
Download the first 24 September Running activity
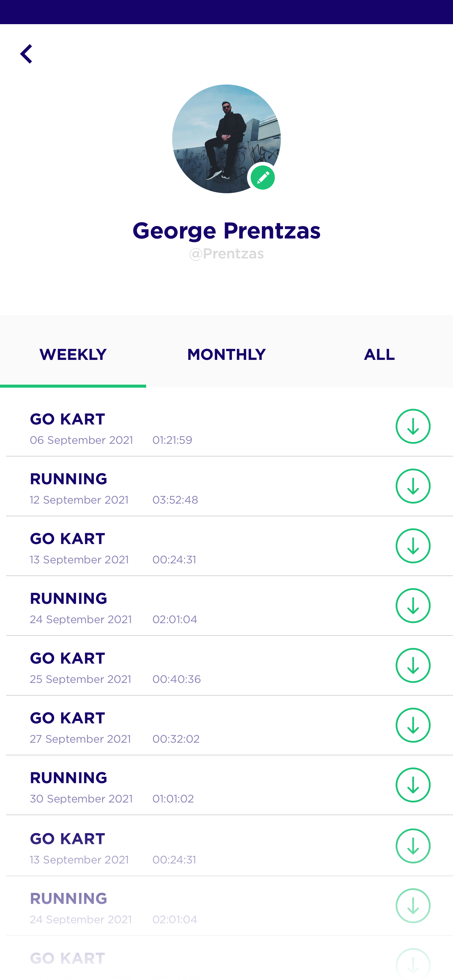coord(413,606)
